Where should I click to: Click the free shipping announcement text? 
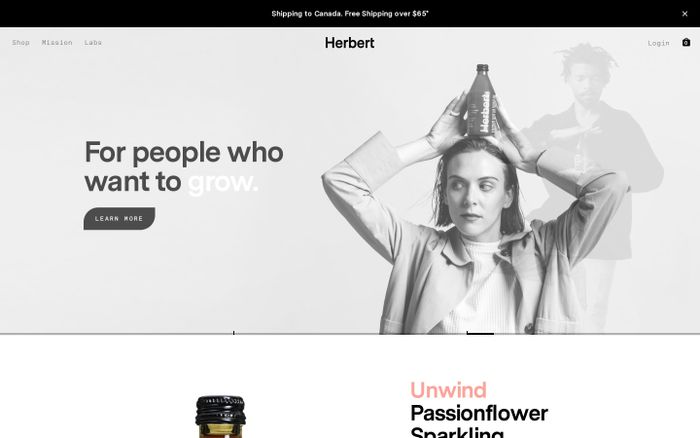[350, 14]
